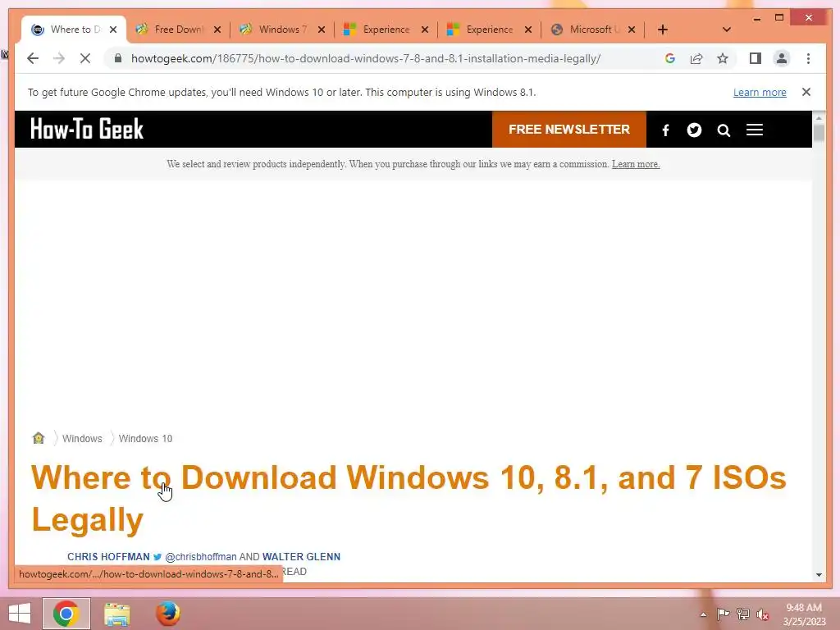Viewport: 840px width, 630px height.
Task: Open the Chrome profile avatar
Action: click(782, 58)
